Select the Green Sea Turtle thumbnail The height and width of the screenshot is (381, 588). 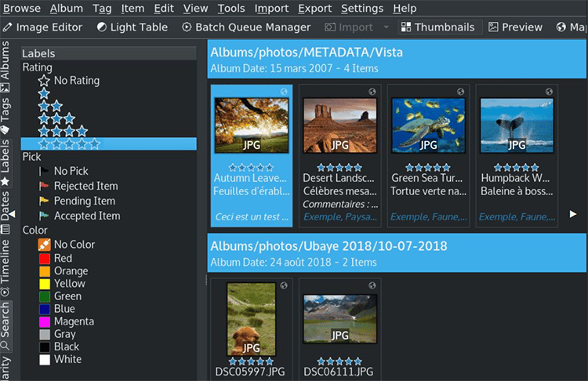[x=428, y=125]
